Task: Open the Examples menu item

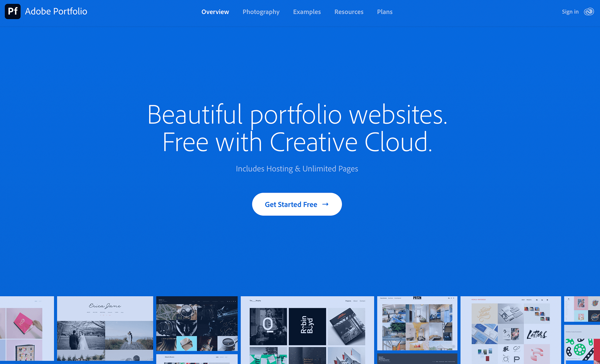Action: 306,12
